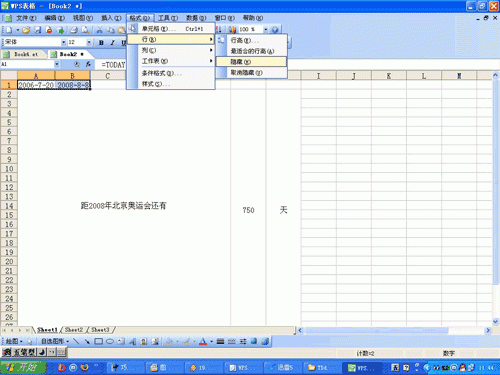
Task: Click the Font Color A icon
Action: tap(203, 341)
